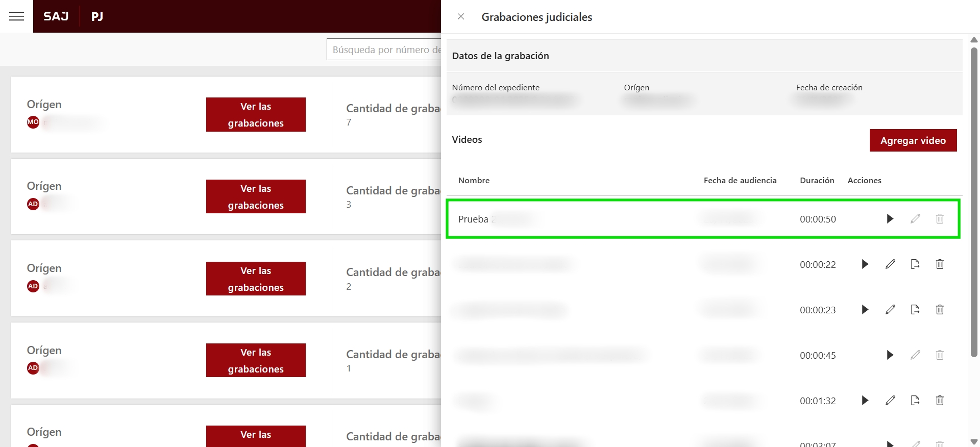Close the Grabaciones judiciales panel

pyautogui.click(x=461, y=17)
